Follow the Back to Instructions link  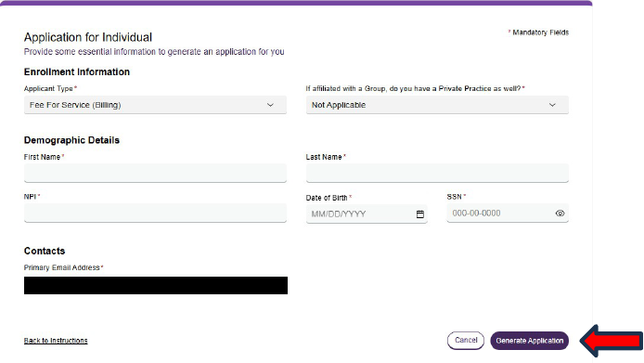click(x=56, y=341)
